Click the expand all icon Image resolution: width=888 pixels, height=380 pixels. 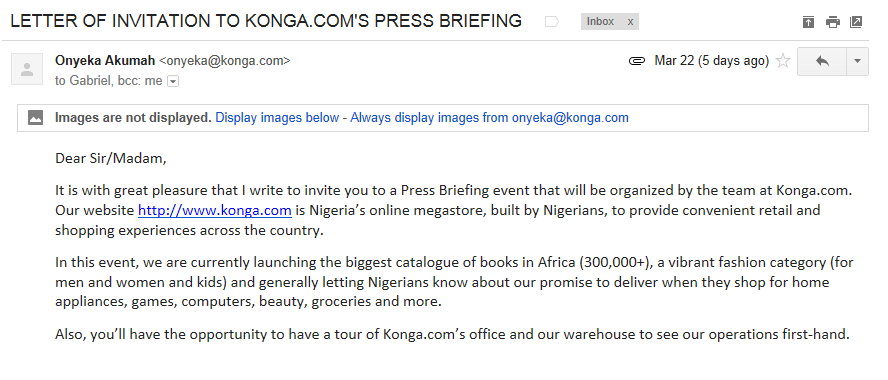(808, 22)
